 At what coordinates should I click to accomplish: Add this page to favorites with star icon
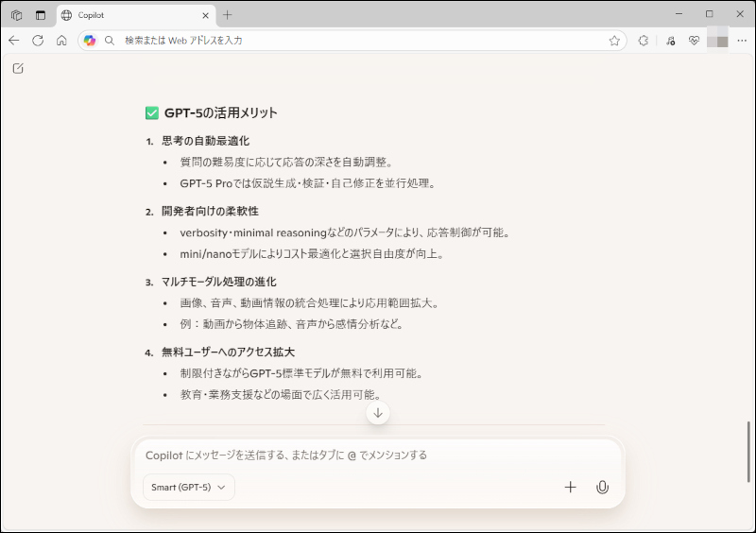(614, 41)
